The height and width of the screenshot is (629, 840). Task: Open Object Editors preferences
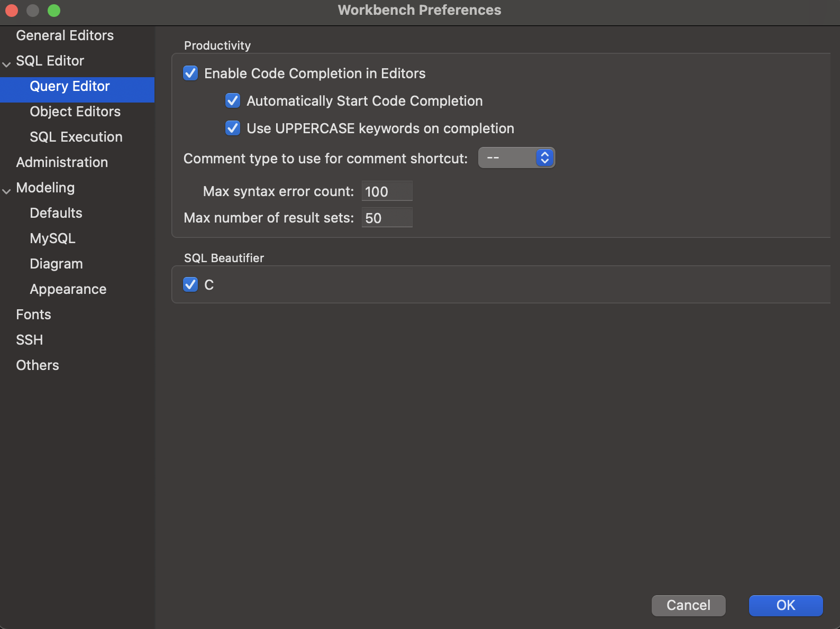click(x=75, y=112)
